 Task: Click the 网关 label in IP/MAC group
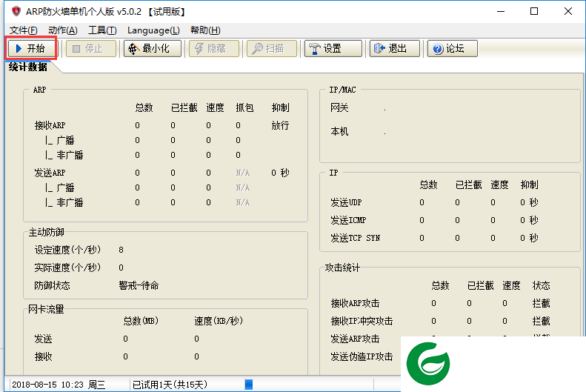click(339, 108)
